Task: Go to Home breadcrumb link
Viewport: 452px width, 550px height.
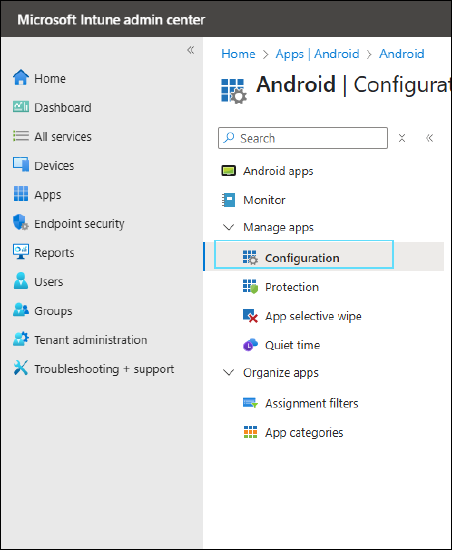Action: [238, 54]
